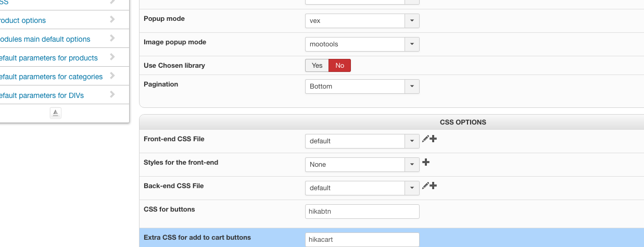Open the Popup mode dropdown
Image resolution: width=644 pixels, height=247 pixels.
click(x=412, y=21)
